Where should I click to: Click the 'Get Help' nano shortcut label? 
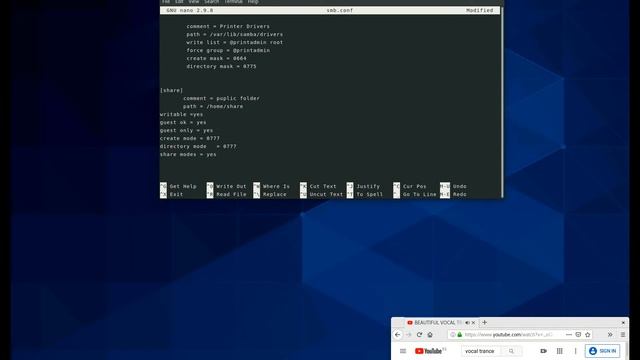pos(183,186)
